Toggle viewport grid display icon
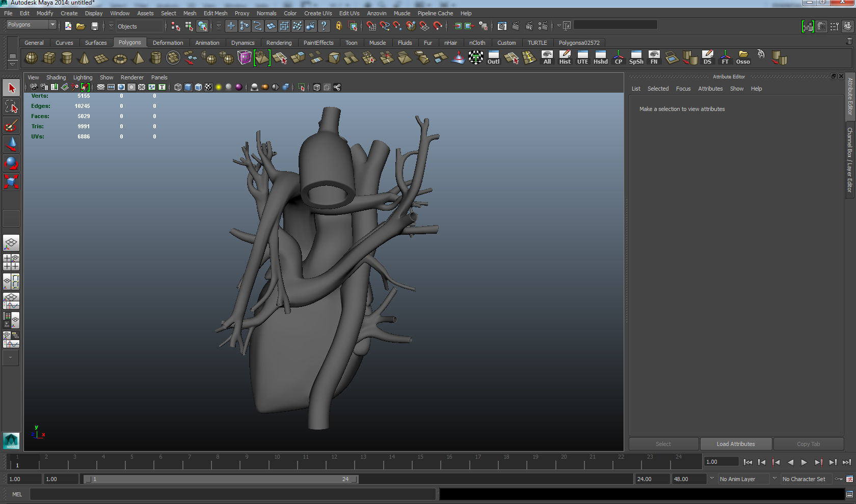Screen dimensions: 856x504 coord(101,87)
